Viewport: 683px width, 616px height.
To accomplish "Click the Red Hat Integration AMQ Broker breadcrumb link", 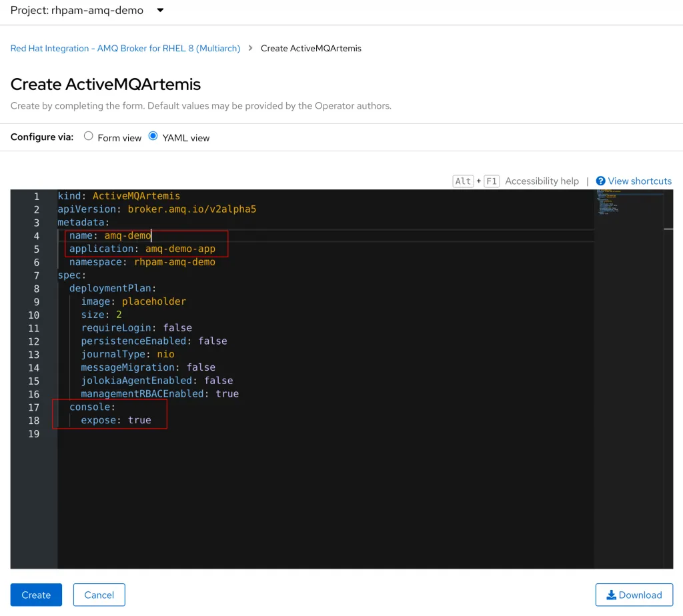I will pos(125,48).
